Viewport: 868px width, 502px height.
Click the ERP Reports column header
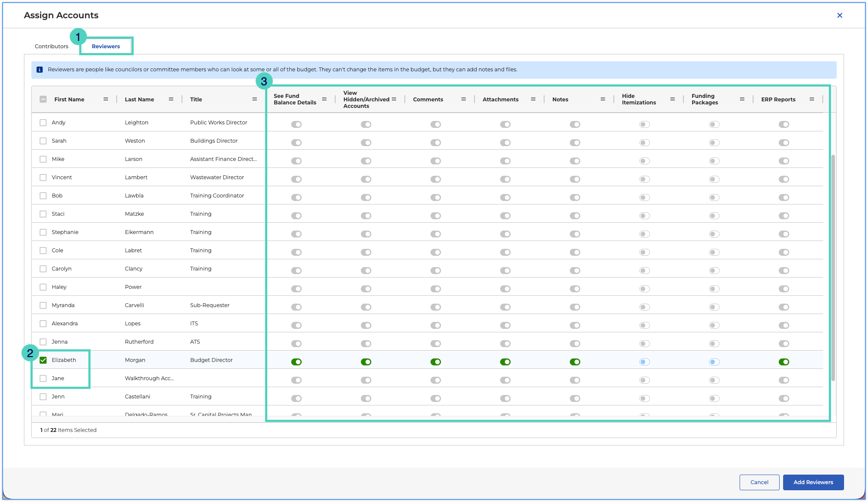click(x=778, y=99)
